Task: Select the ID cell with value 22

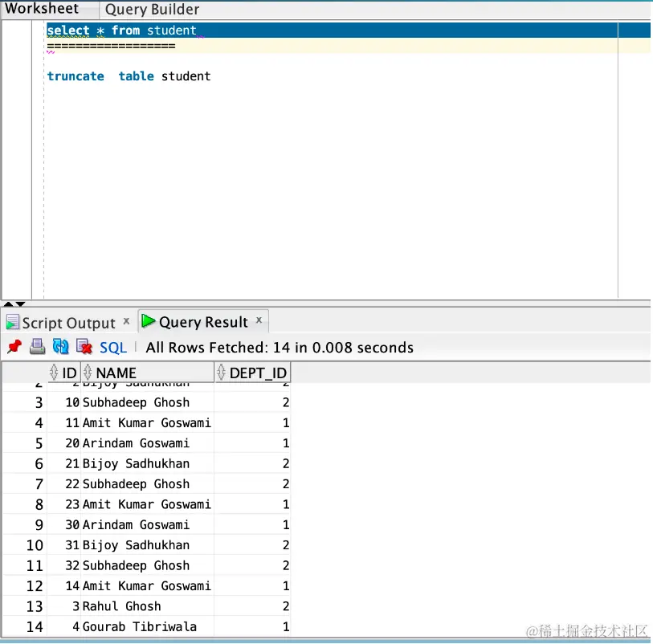Action: [64, 484]
